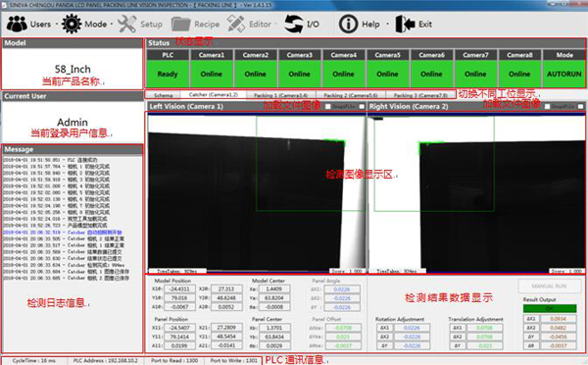Switch to Packing 1 (Camera3,4) tab
Viewport: 588px width, 365px height.
click(281, 95)
